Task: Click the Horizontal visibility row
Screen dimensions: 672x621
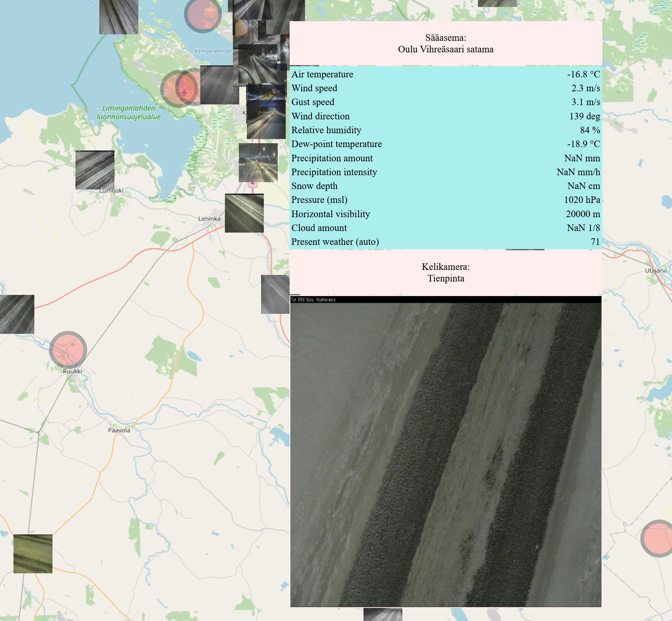Action: click(x=446, y=214)
